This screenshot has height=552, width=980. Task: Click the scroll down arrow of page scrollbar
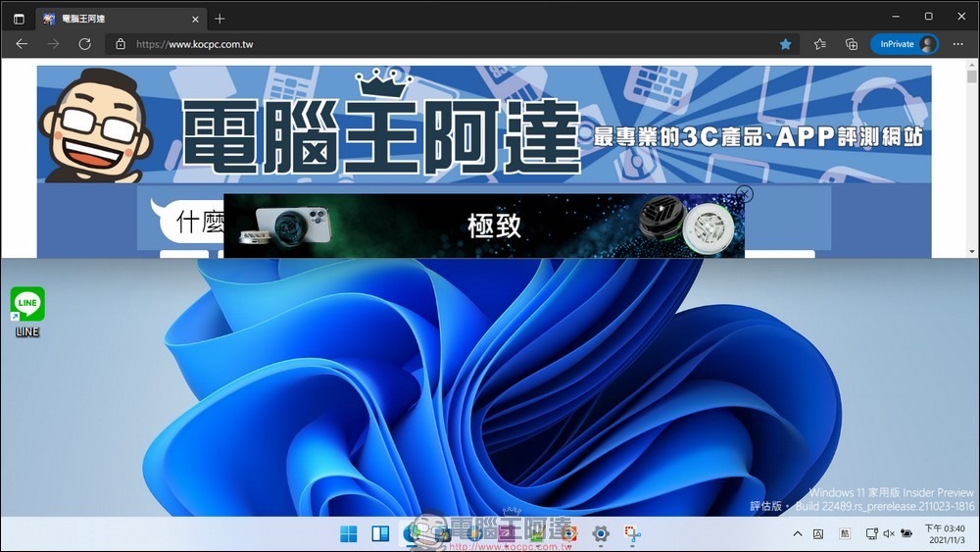click(971, 251)
